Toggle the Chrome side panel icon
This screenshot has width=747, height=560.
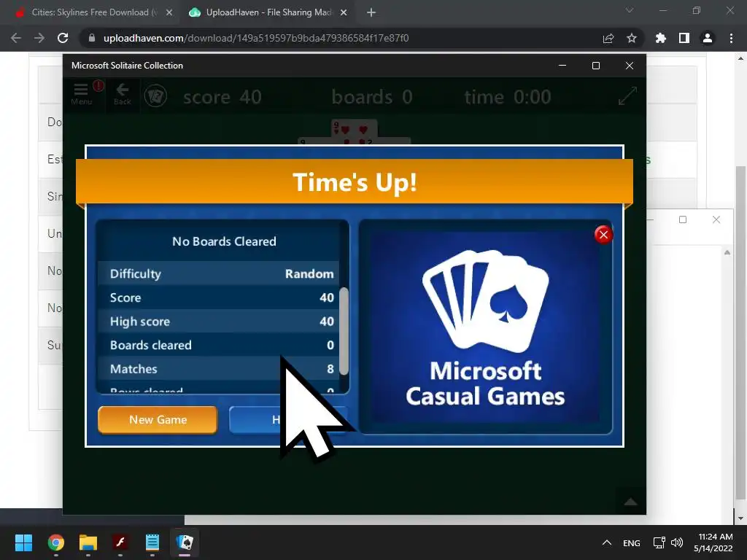point(684,38)
